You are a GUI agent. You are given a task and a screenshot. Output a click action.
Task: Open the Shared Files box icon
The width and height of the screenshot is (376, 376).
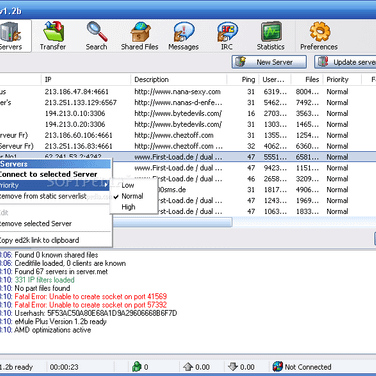140,36
